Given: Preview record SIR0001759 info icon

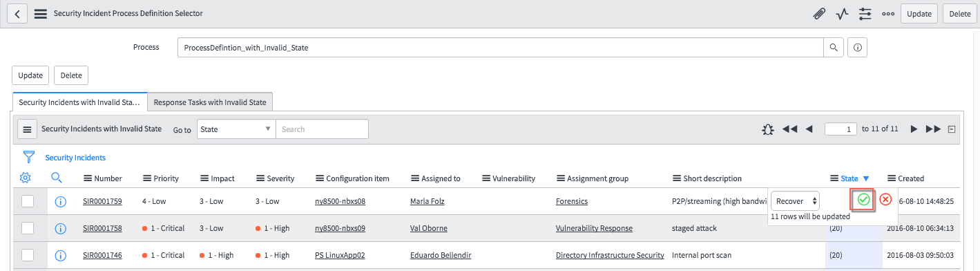Looking at the screenshot, I should click(60, 202).
